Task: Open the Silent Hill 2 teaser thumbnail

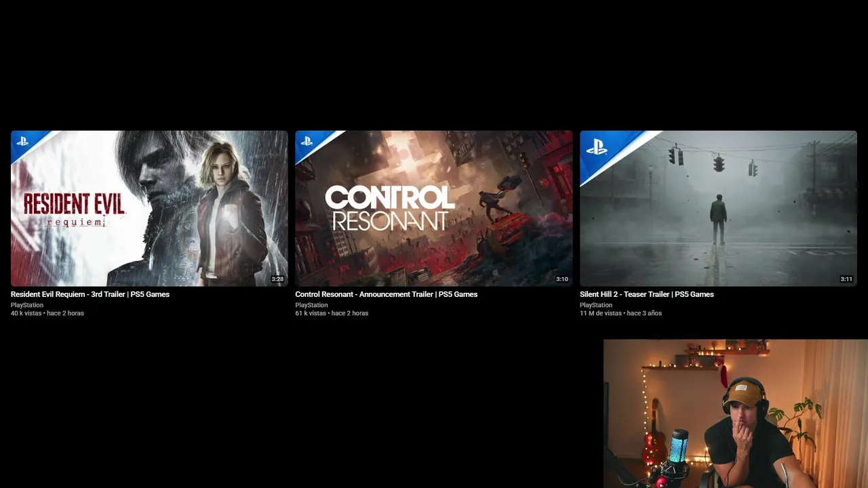Action: click(x=718, y=208)
